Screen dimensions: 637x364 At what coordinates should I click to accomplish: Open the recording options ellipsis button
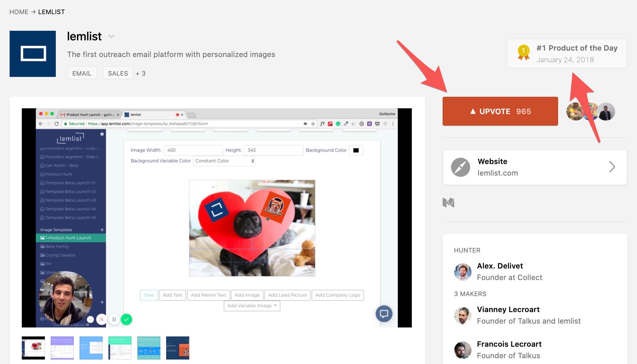90,319
